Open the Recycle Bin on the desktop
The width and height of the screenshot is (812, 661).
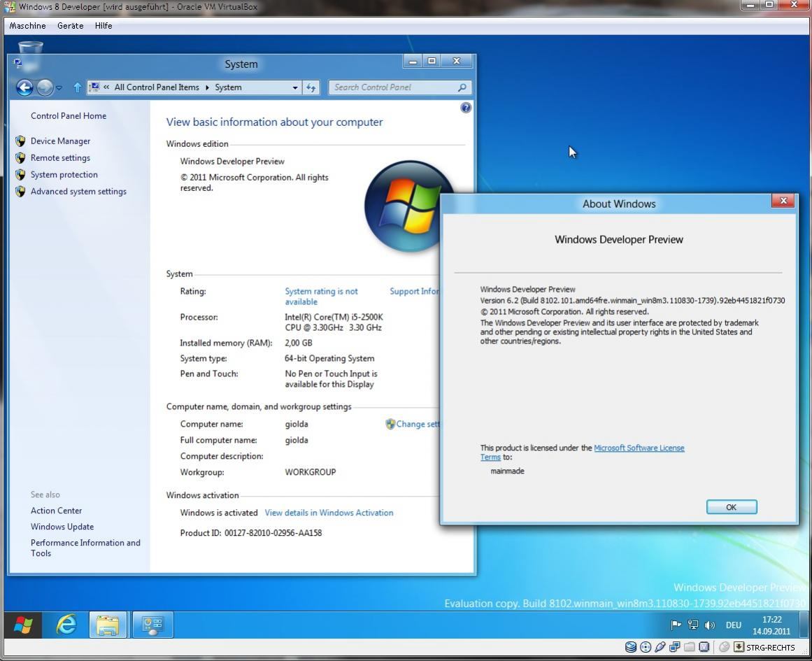[30, 47]
